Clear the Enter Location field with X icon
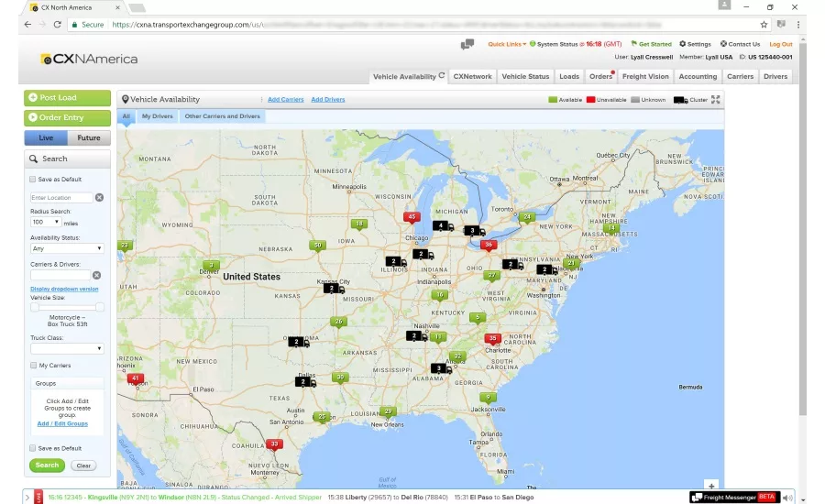Viewport: 825px width, 504px height. (99, 197)
